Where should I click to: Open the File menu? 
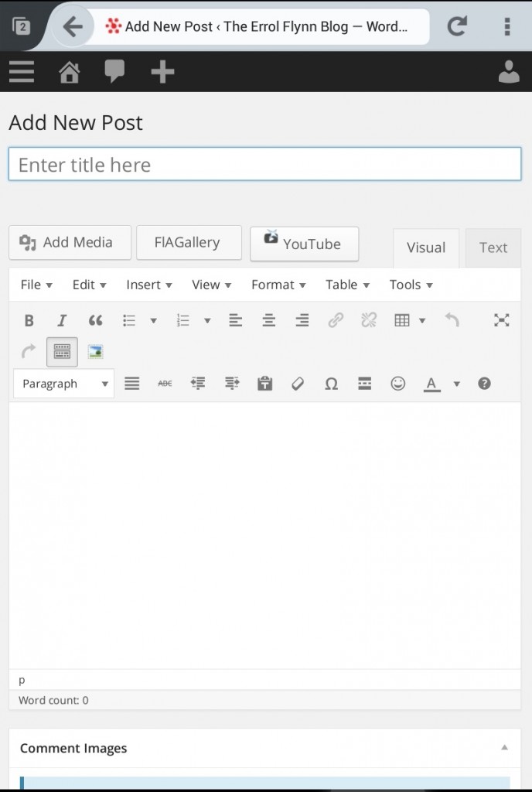click(36, 285)
